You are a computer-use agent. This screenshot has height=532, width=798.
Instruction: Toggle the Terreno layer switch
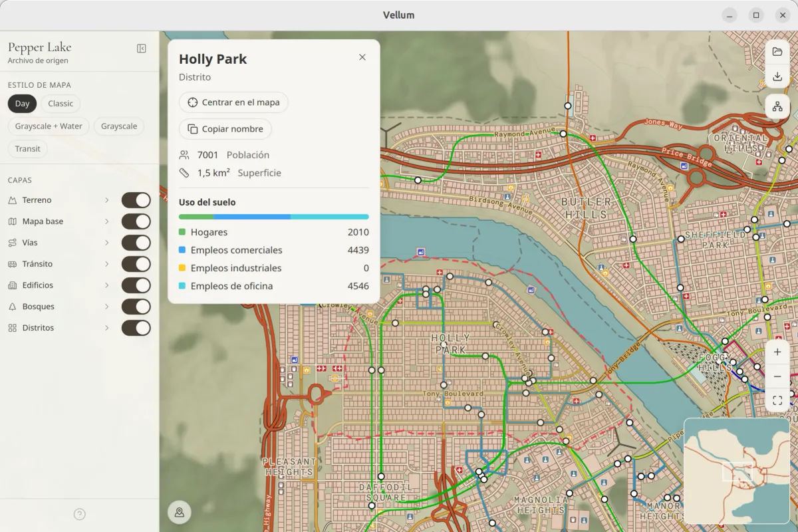(x=136, y=200)
